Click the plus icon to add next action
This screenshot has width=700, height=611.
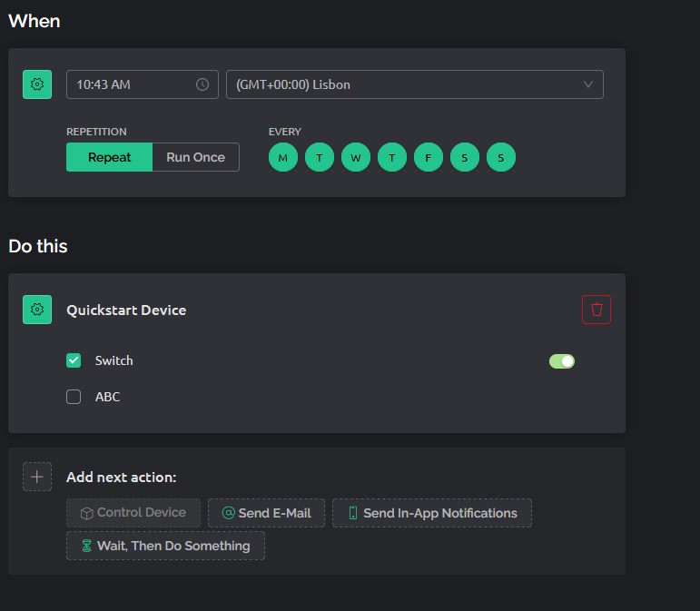point(37,477)
